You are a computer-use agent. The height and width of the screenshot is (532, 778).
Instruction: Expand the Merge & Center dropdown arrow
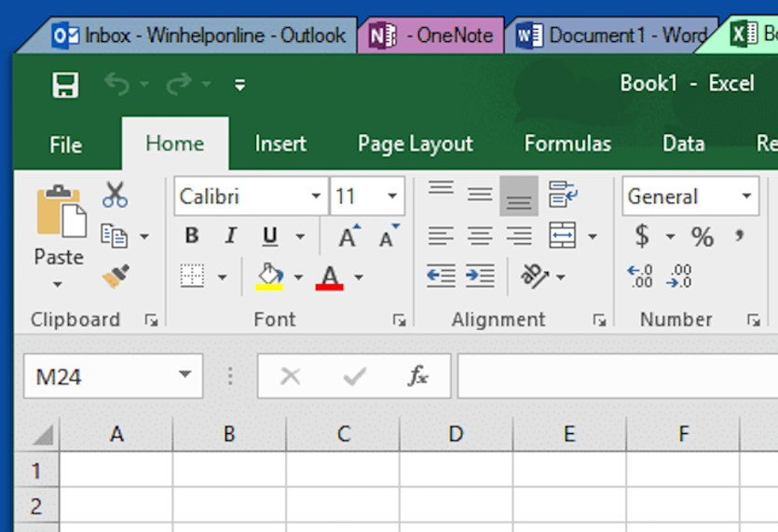click(x=593, y=237)
